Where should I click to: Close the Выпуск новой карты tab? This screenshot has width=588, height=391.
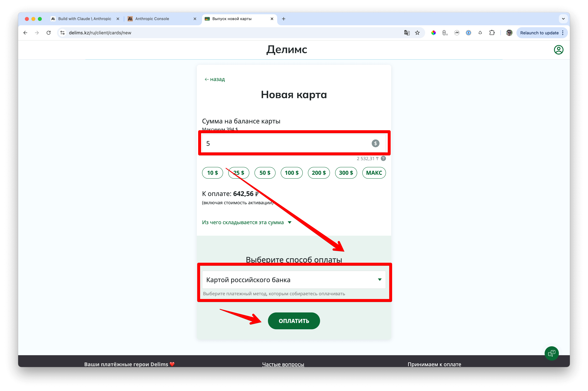[x=272, y=19]
